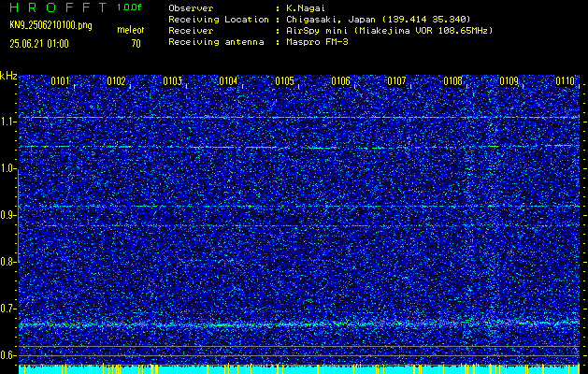Click the 0107 time marker

[x=396, y=81]
